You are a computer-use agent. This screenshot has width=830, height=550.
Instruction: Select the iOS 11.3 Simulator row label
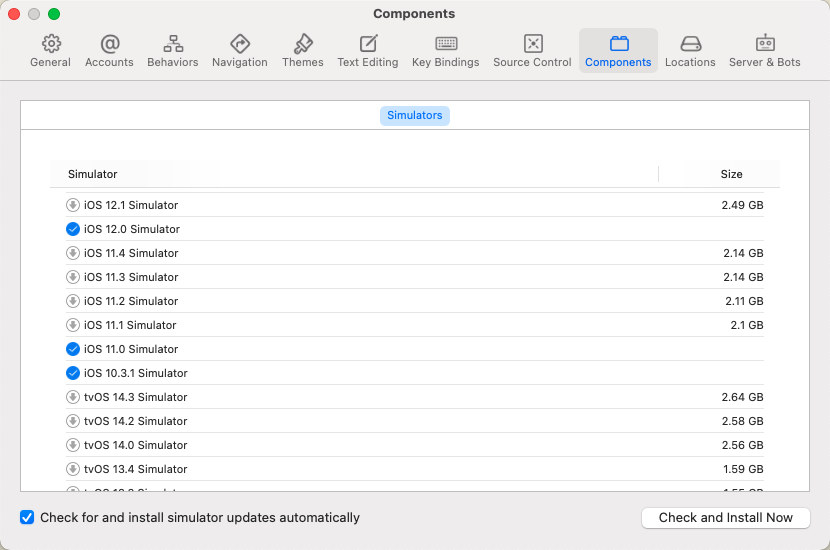[131, 277]
